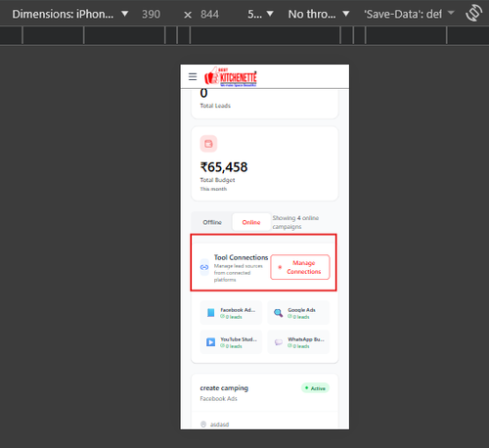Viewport: 489px width, 448px height.
Task: Click the Best Kitchenette logo
Action: tap(231, 77)
